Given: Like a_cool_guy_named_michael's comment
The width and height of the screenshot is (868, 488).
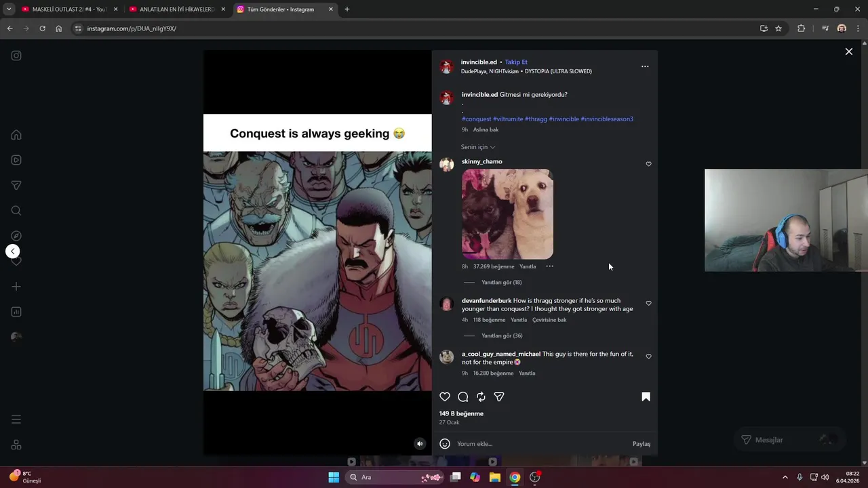Looking at the screenshot, I should click(x=648, y=357).
